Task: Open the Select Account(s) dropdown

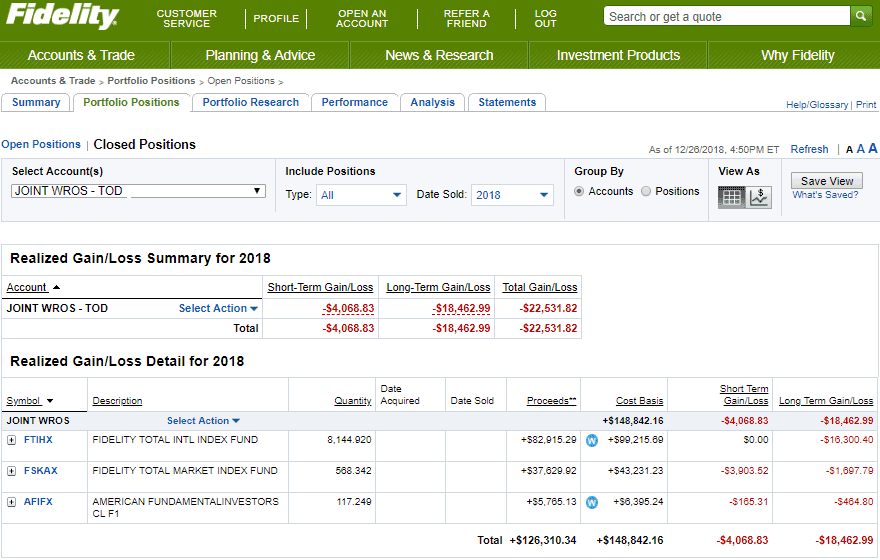Action: (138, 191)
